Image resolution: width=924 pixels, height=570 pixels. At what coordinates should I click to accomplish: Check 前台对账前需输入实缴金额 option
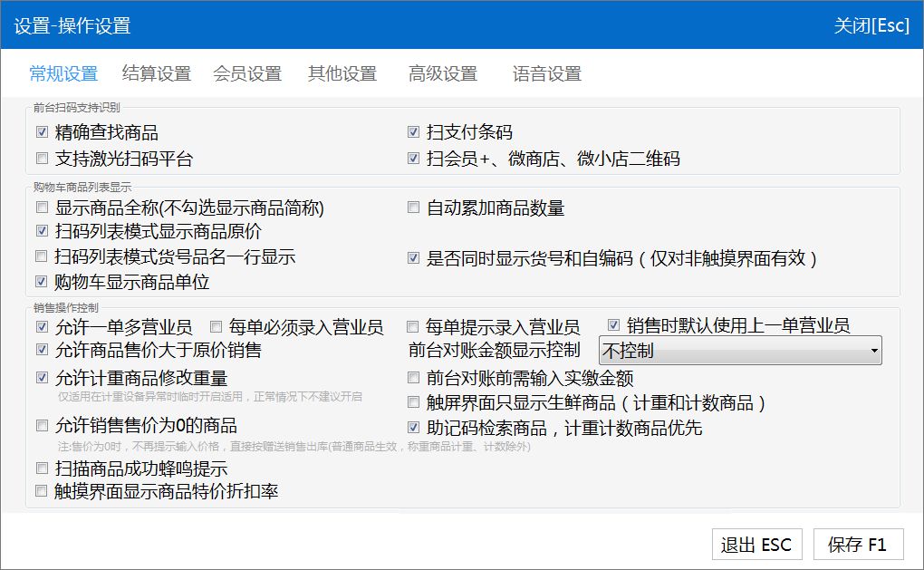click(413, 378)
